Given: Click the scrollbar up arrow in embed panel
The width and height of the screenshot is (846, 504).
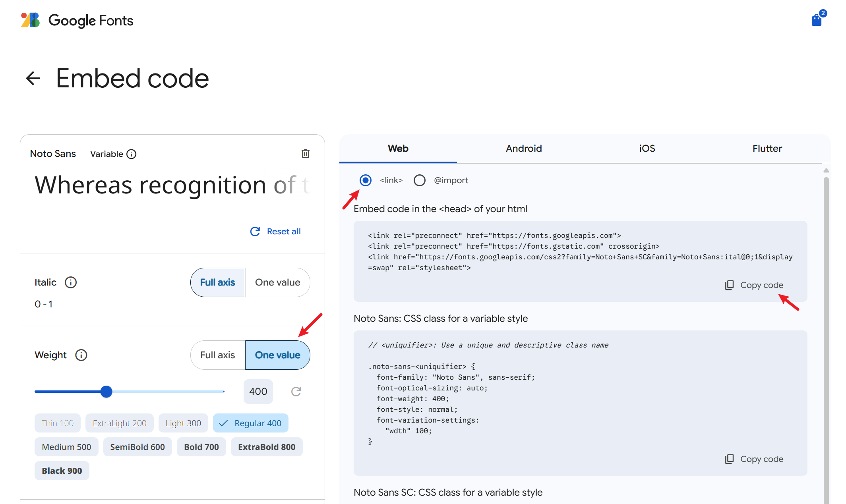Looking at the screenshot, I should point(826,170).
